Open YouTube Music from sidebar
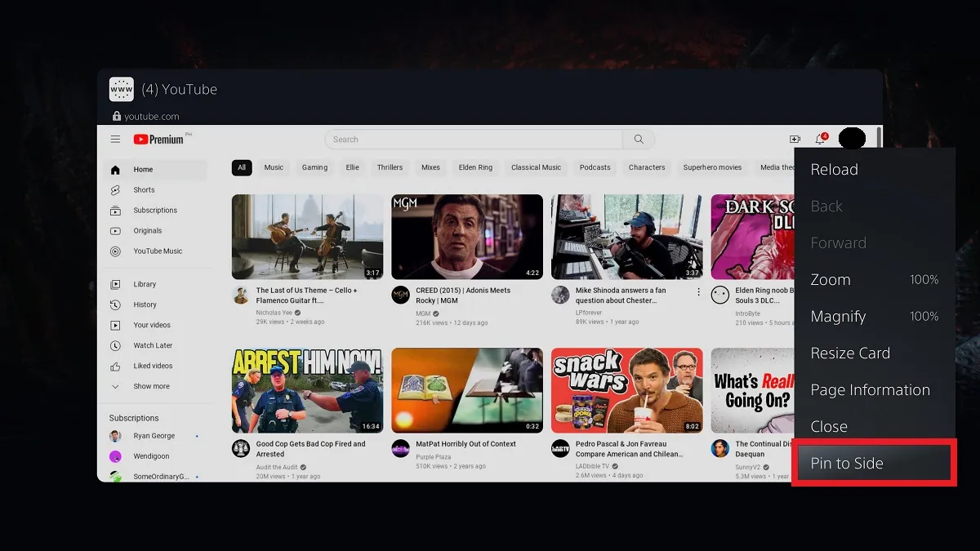This screenshot has width=980, height=551. [158, 251]
